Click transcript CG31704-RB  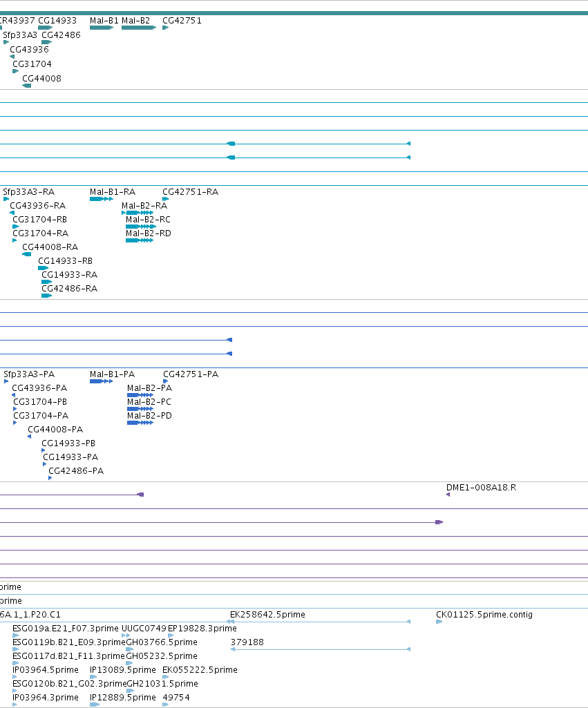tap(40, 220)
